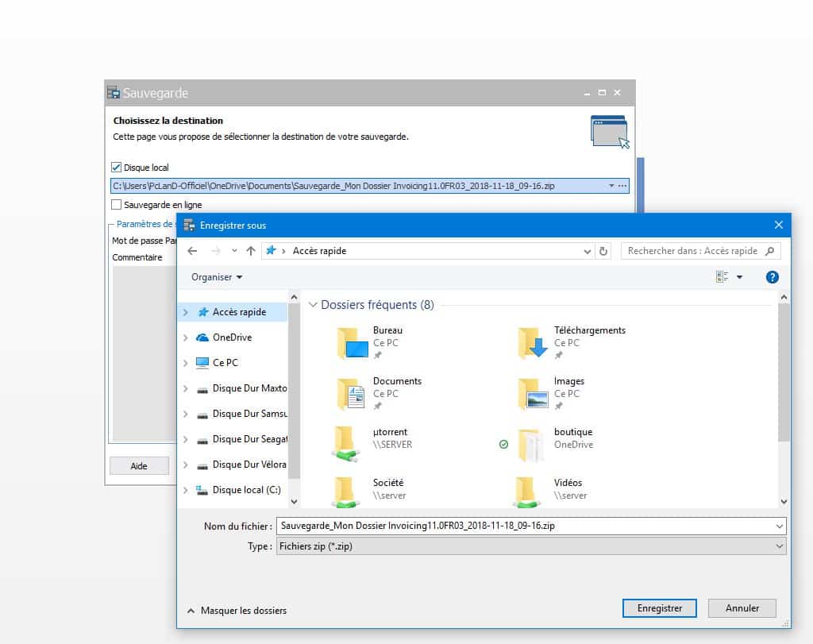Image resolution: width=813 pixels, height=644 pixels.
Task: Select Ce PC in navigation pane
Action: click(225, 363)
